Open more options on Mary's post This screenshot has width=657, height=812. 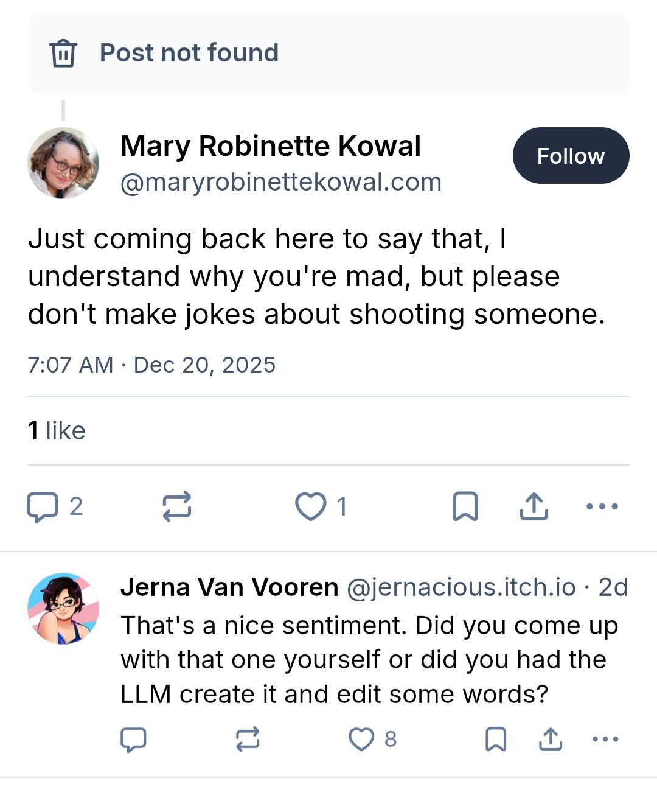pyautogui.click(x=602, y=506)
